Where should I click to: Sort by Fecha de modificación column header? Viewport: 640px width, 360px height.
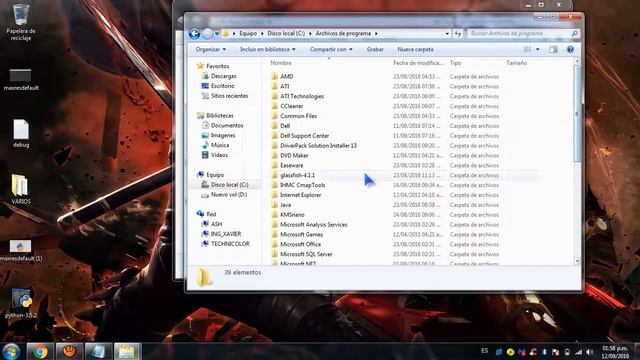pyautogui.click(x=418, y=63)
